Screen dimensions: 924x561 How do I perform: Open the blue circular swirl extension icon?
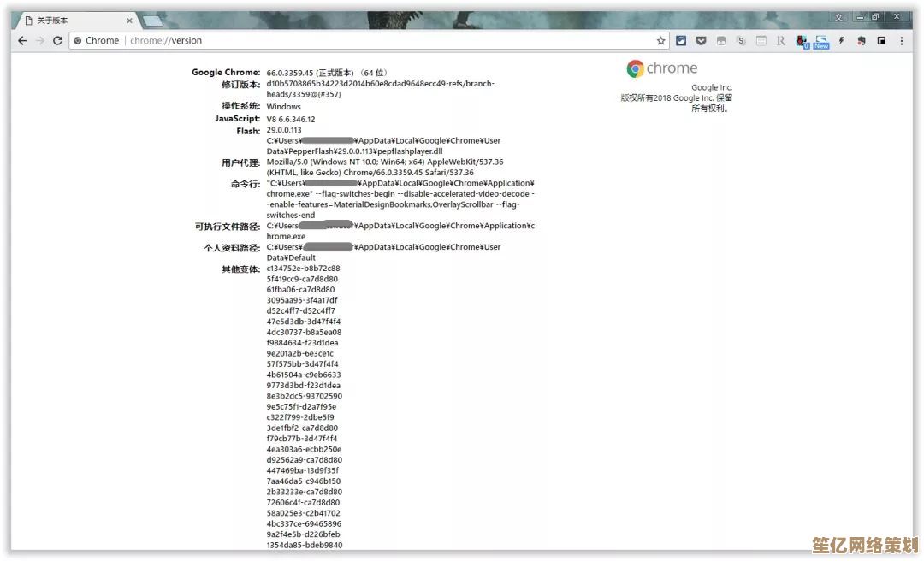[681, 41]
